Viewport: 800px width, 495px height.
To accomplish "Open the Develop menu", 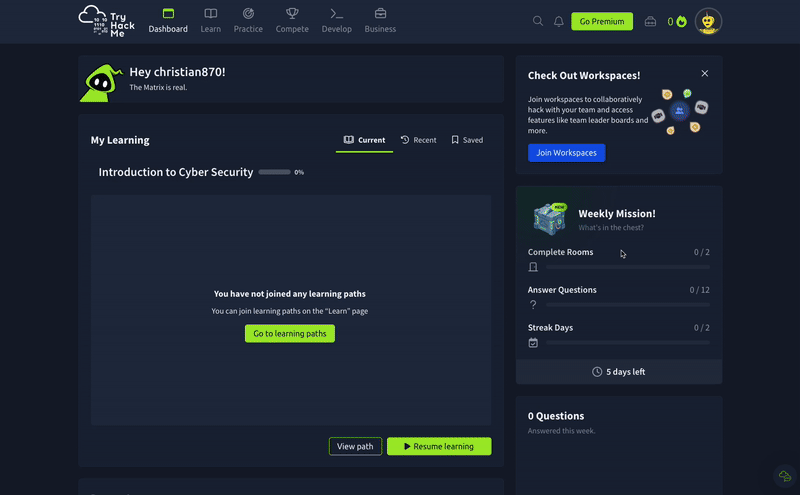I will pos(336,21).
